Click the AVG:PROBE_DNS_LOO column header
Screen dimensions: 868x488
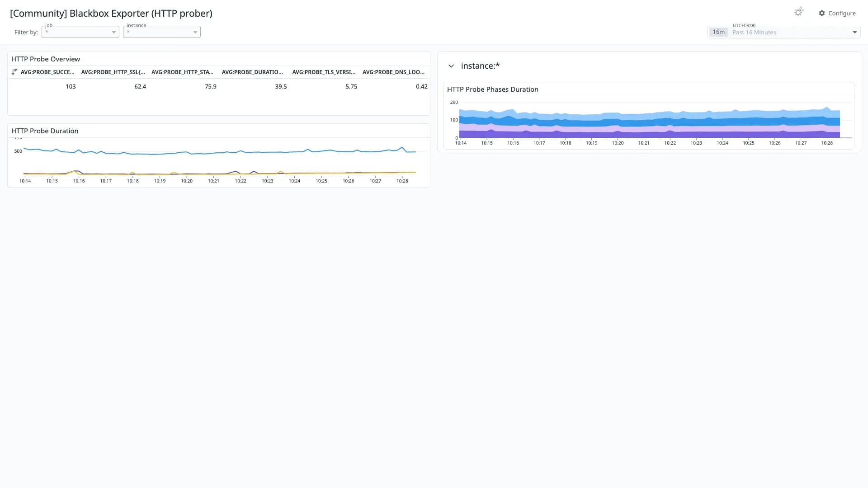click(393, 72)
